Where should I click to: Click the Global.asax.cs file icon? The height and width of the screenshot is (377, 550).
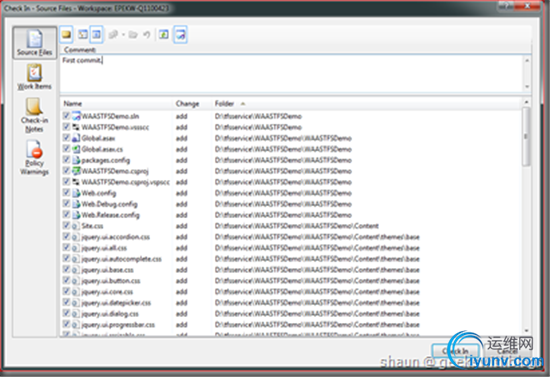tap(76, 149)
